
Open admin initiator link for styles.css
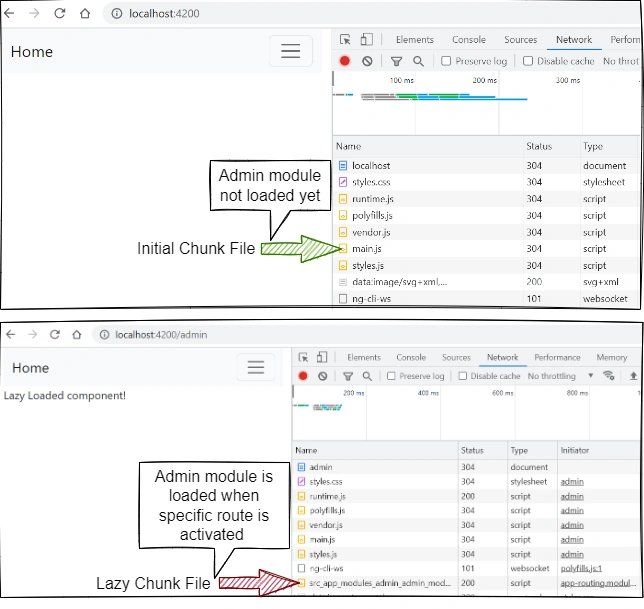point(572,482)
